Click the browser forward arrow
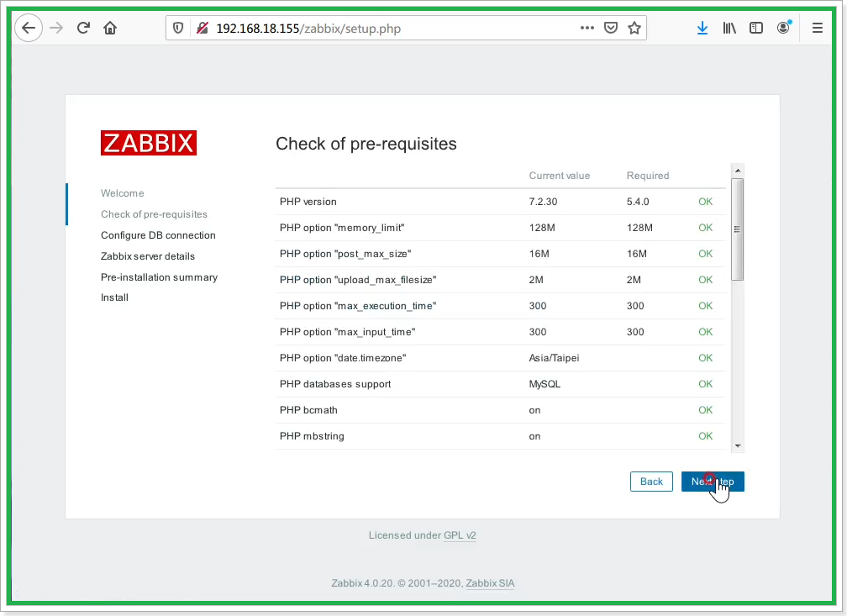847x616 pixels. pyautogui.click(x=56, y=28)
